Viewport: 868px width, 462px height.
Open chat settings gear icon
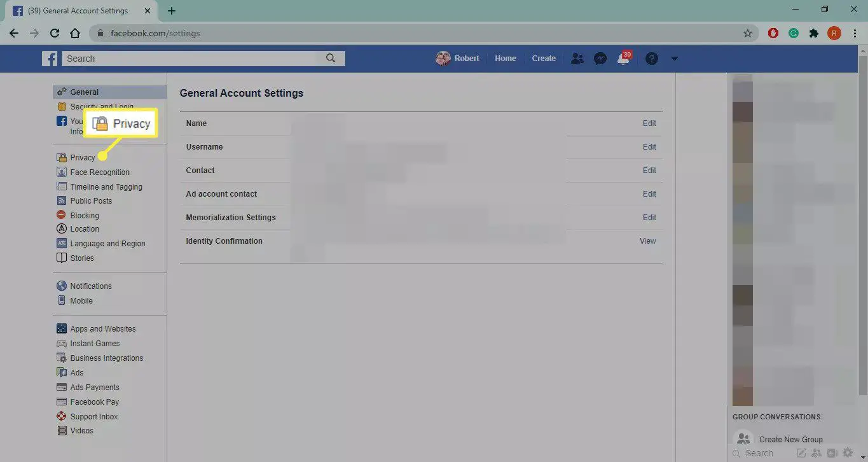pos(848,453)
